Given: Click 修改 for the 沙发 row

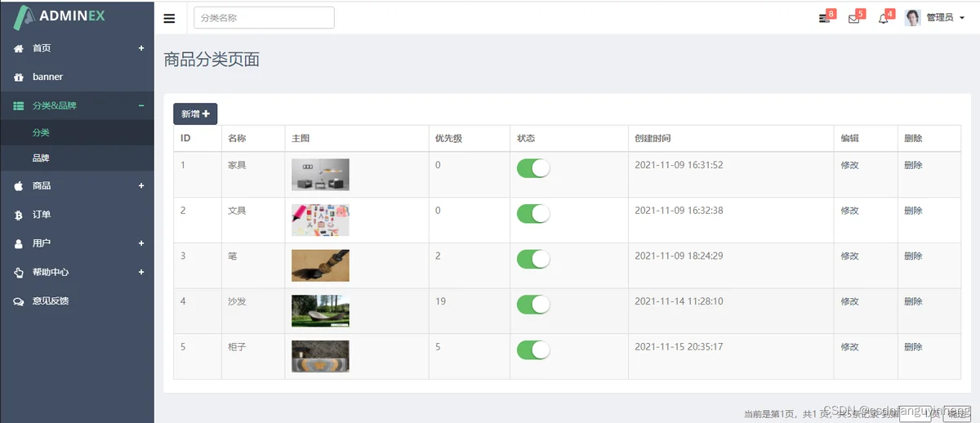Looking at the screenshot, I should click(x=849, y=301).
